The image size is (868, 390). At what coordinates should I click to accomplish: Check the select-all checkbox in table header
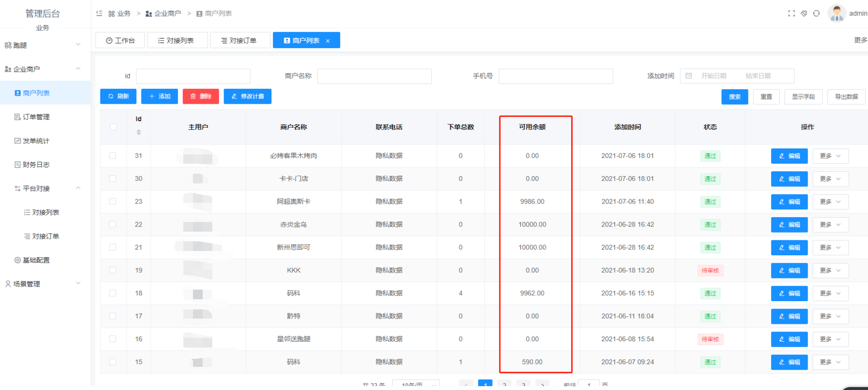113,127
